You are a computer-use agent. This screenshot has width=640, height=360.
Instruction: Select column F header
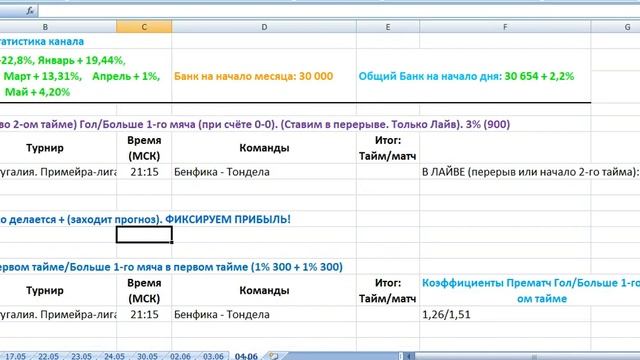pyautogui.click(x=505, y=27)
